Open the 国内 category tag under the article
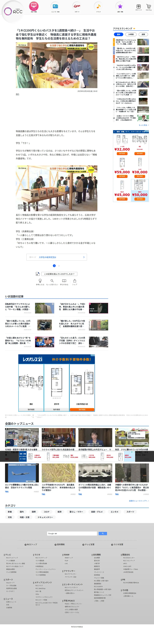Screen dimensions: 154x644 (x=18, y=94)
